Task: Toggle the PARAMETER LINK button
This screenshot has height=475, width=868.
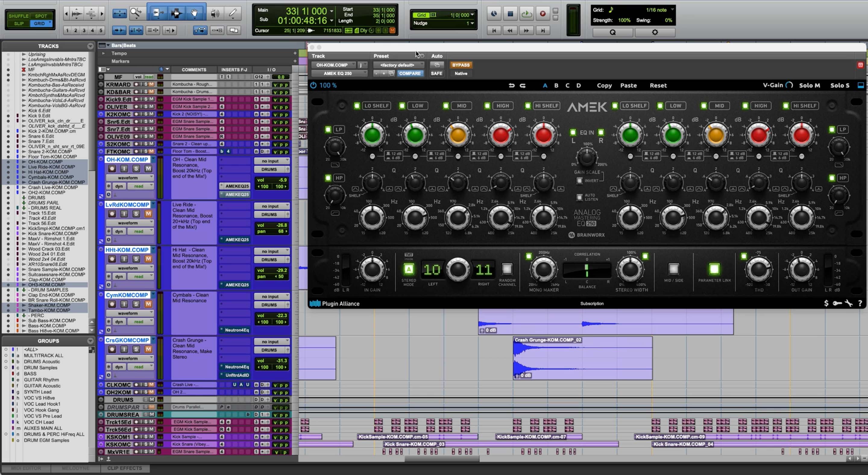Action: [714, 269]
